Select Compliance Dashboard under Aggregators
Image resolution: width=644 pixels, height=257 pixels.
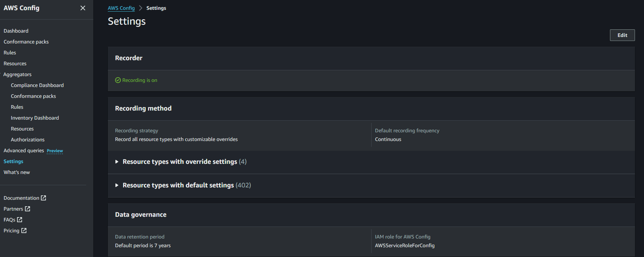(x=37, y=85)
